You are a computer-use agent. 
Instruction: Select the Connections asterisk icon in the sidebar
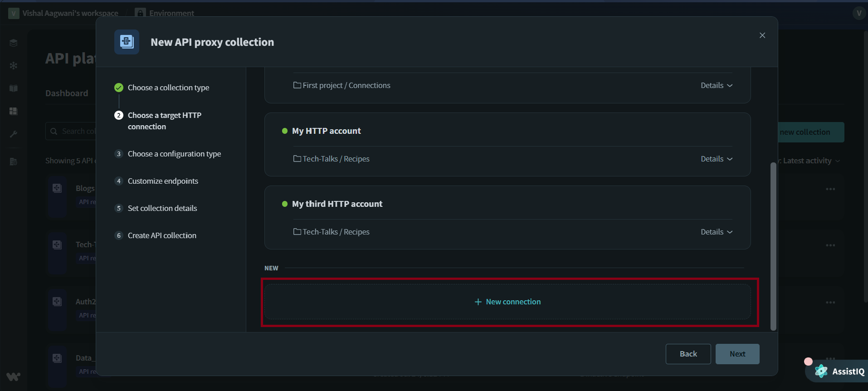[14, 66]
